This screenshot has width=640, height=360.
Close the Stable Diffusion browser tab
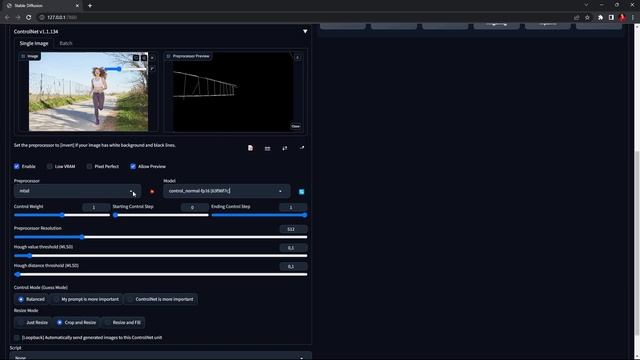pyautogui.click(x=77, y=6)
